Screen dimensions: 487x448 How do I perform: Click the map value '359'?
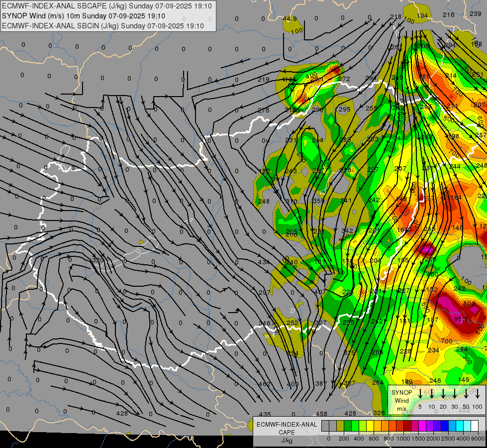(x=318, y=201)
